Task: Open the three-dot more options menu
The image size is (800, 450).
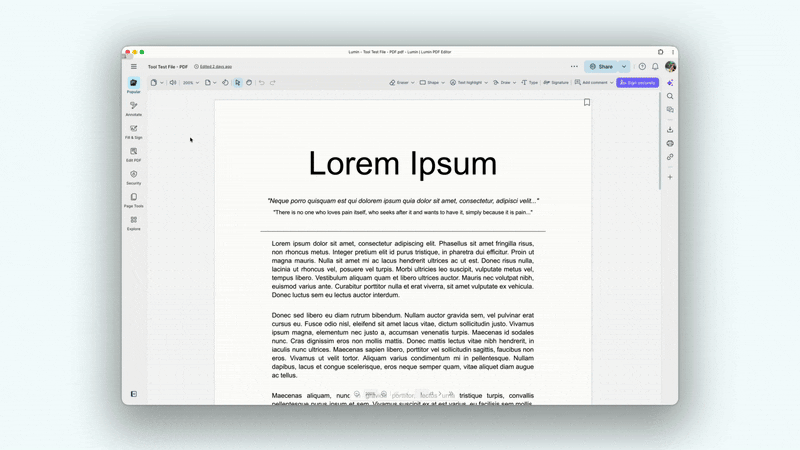Action: (x=574, y=66)
